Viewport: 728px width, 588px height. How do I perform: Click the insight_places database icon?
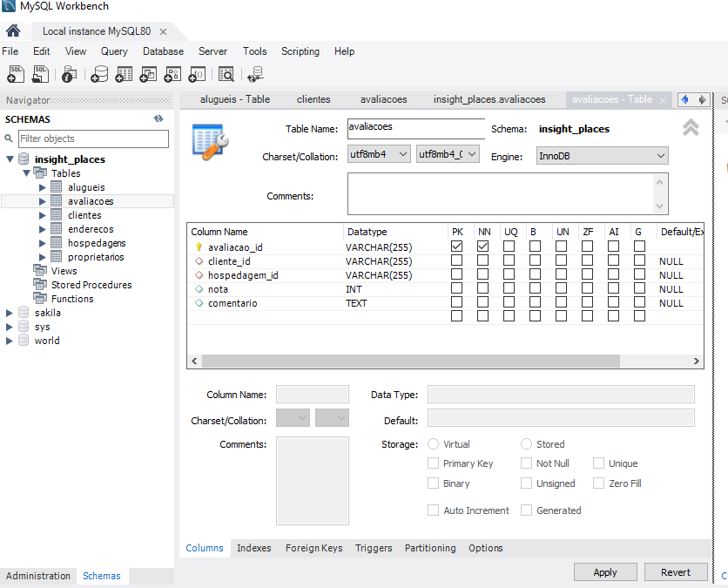24,159
